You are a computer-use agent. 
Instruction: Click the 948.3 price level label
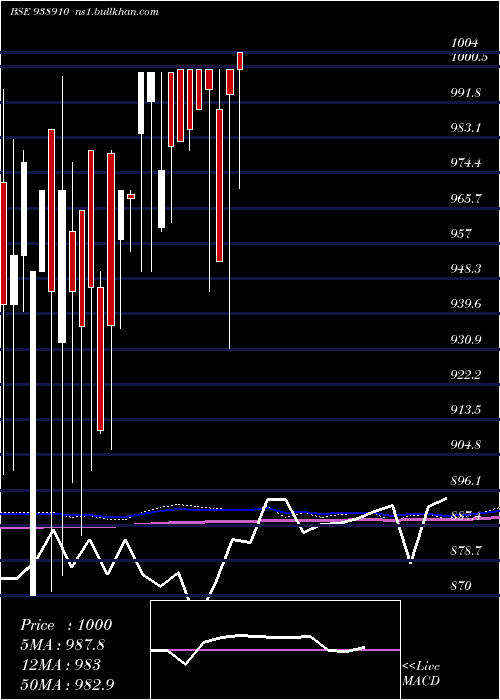coord(466,269)
